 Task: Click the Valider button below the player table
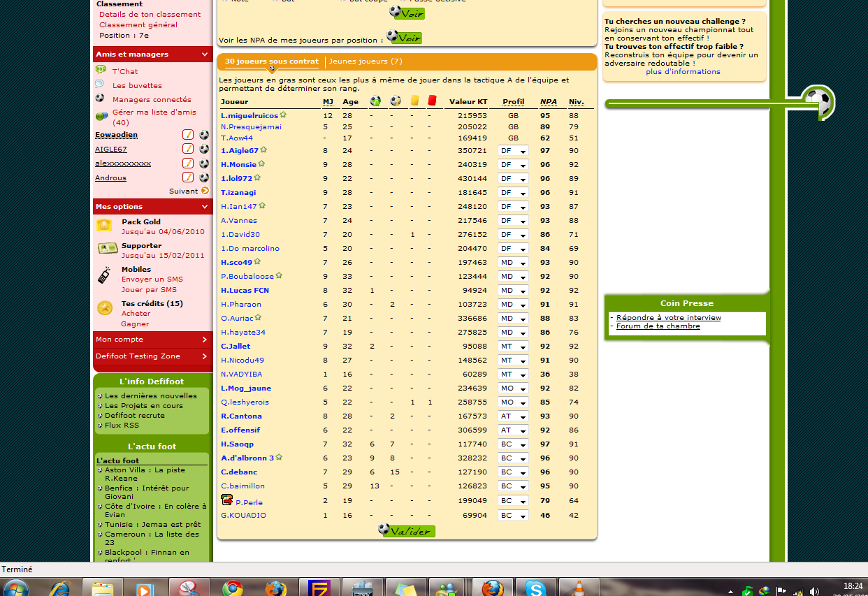(407, 530)
